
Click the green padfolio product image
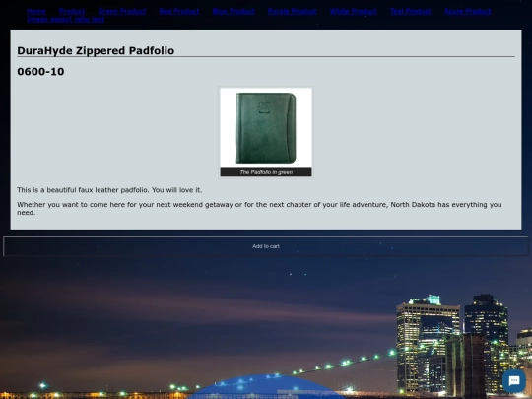pyautogui.click(x=266, y=128)
